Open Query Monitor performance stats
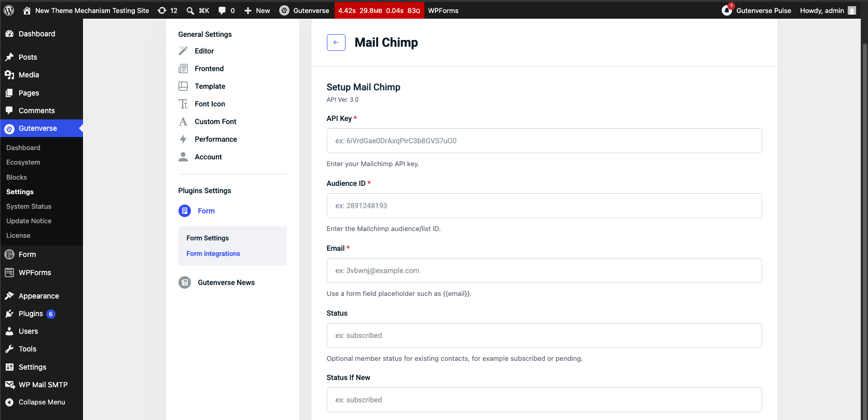Image resolution: width=868 pixels, height=420 pixels. click(x=379, y=10)
